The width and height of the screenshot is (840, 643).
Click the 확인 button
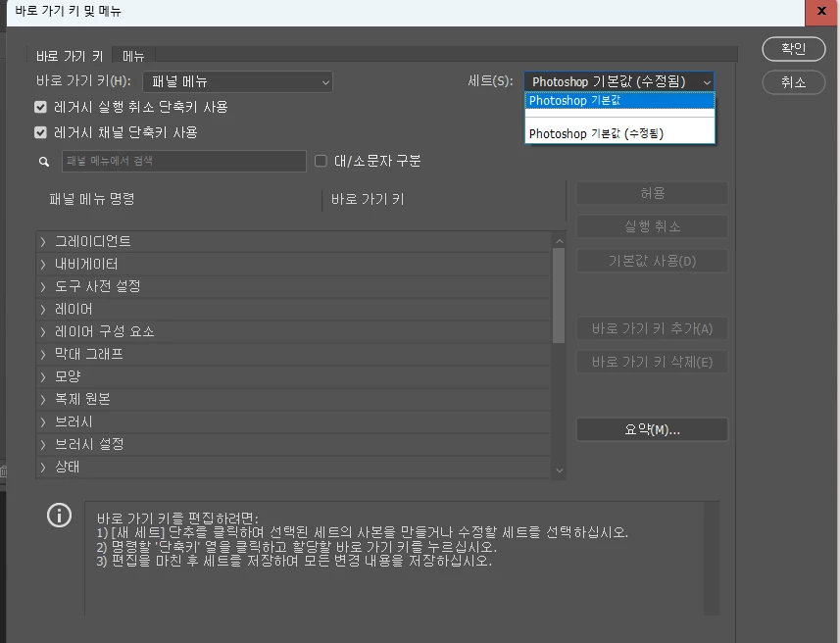793,49
